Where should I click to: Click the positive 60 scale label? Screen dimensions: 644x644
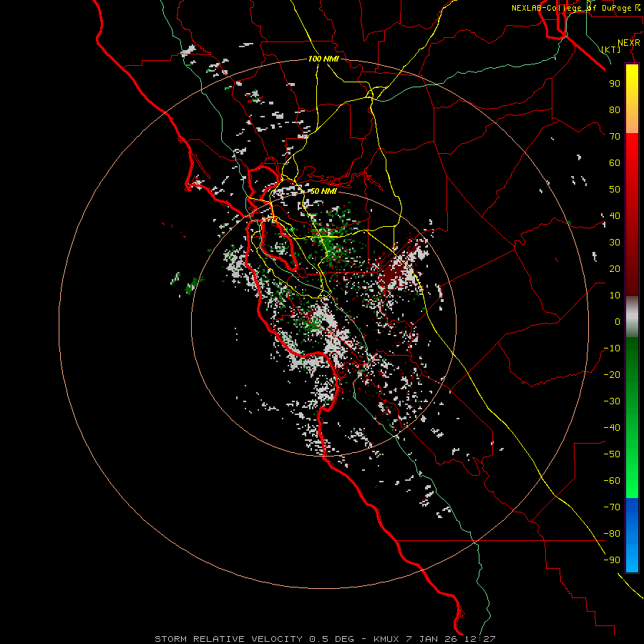pyautogui.click(x=615, y=163)
